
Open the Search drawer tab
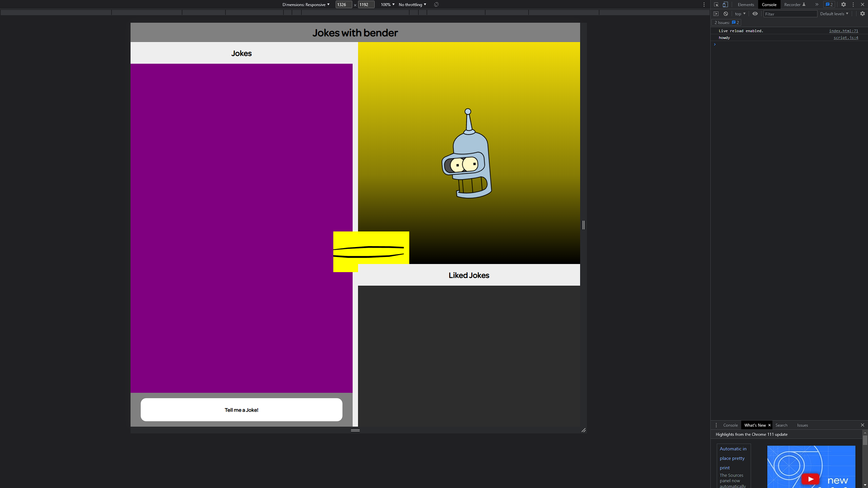[x=781, y=425]
